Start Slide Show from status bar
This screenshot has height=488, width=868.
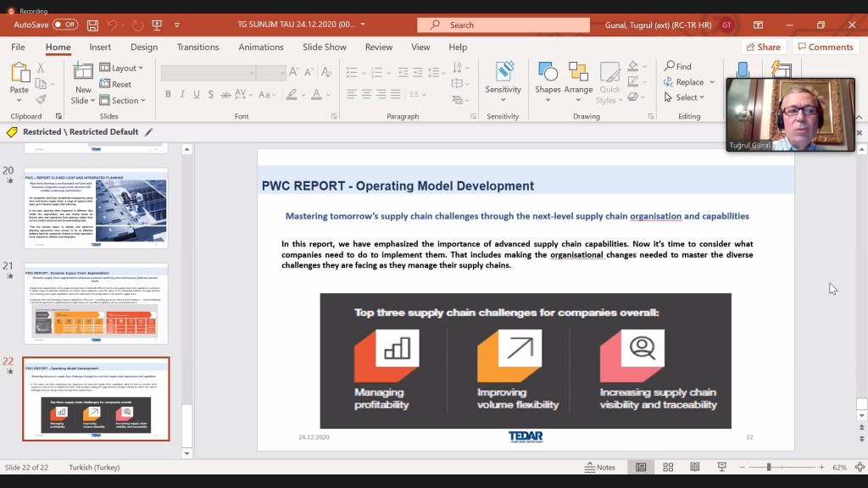coord(722,467)
